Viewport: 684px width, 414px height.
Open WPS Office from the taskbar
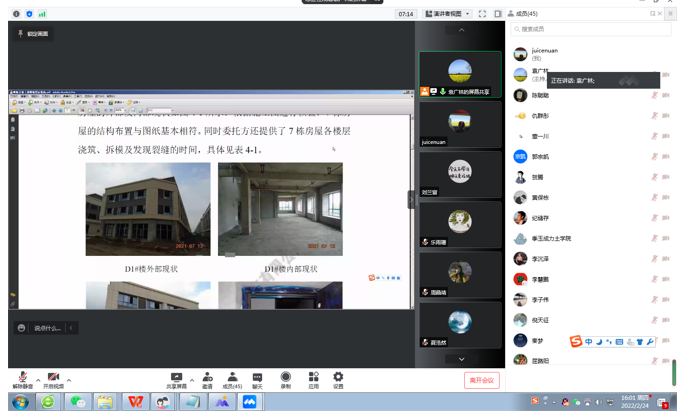click(134, 402)
